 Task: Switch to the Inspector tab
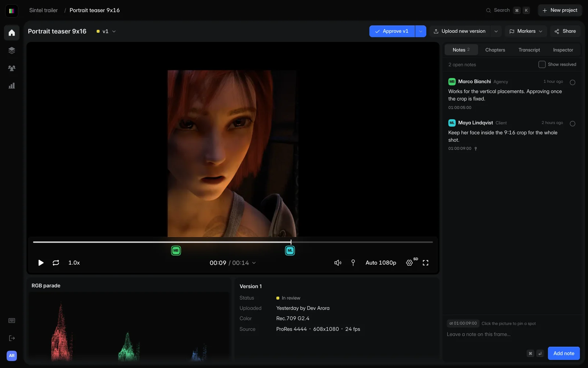coord(563,50)
